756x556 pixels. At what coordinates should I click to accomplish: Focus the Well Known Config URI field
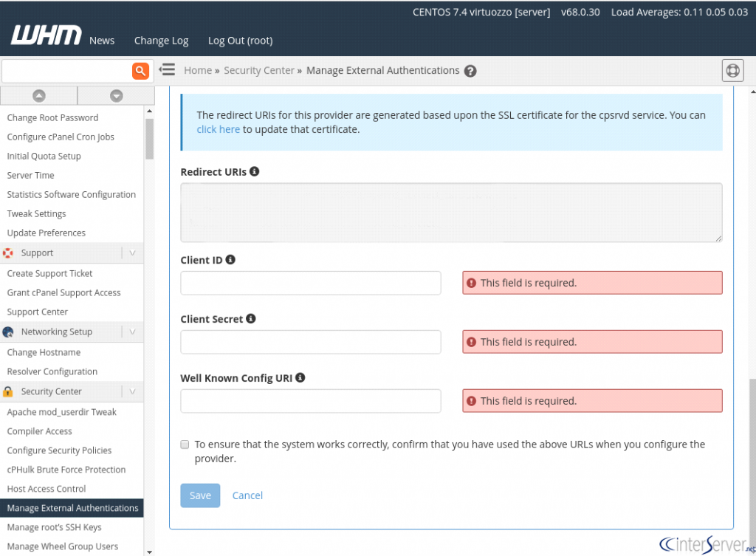[311, 401]
